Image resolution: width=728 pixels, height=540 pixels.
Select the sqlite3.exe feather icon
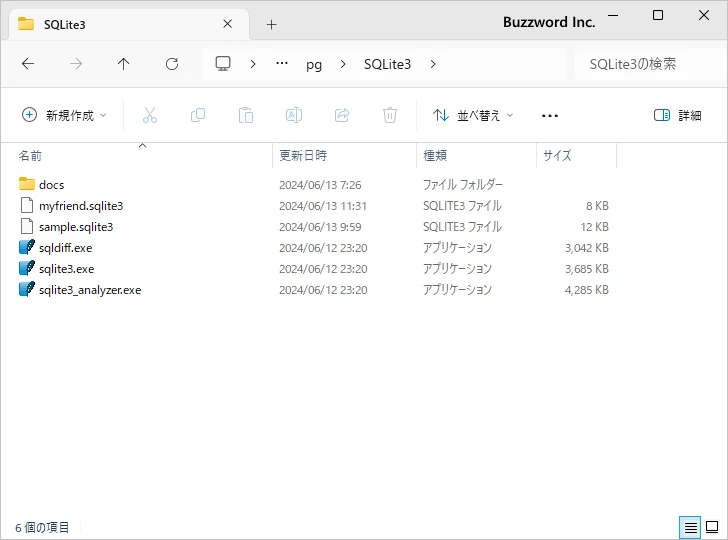[x=27, y=268]
